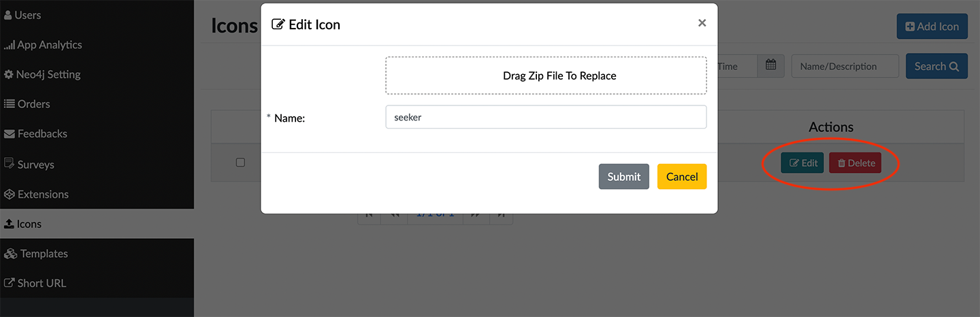This screenshot has width=980, height=317.
Task: Click the Add Icon button
Action: tap(932, 27)
